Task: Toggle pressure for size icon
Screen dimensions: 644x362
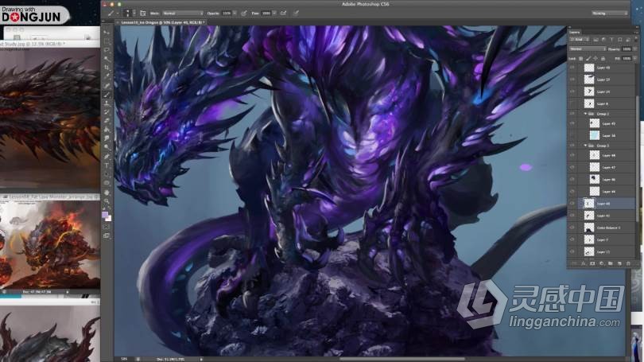Action: tap(296, 14)
